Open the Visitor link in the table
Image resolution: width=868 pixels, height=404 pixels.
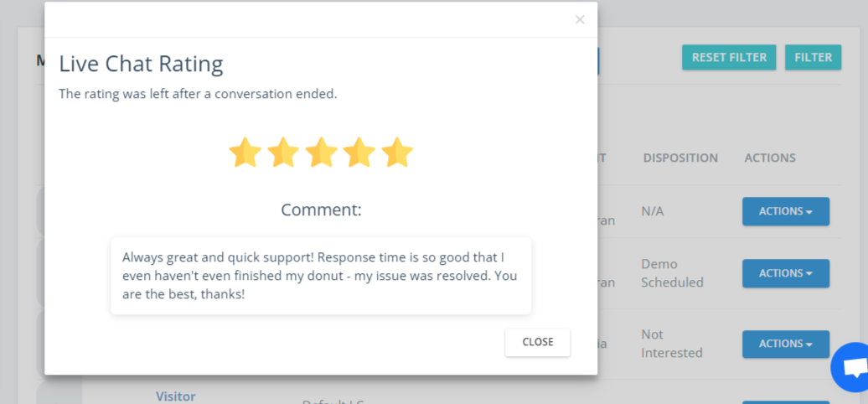coord(175,396)
